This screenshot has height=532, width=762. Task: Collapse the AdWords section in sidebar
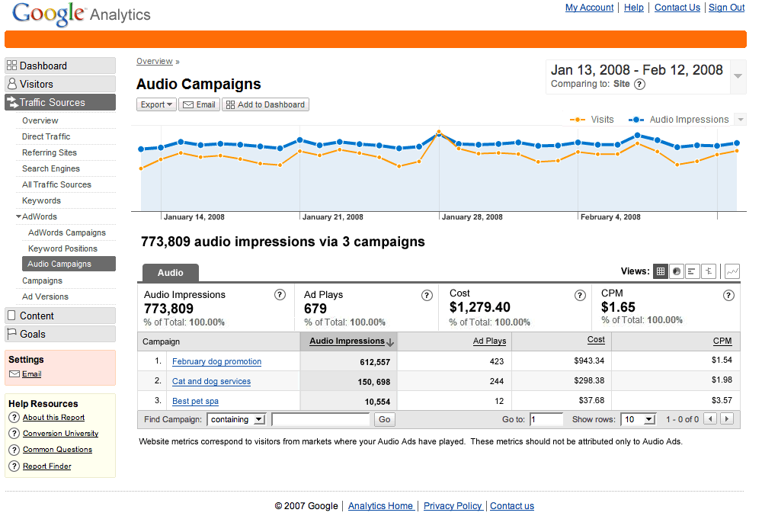pos(18,216)
